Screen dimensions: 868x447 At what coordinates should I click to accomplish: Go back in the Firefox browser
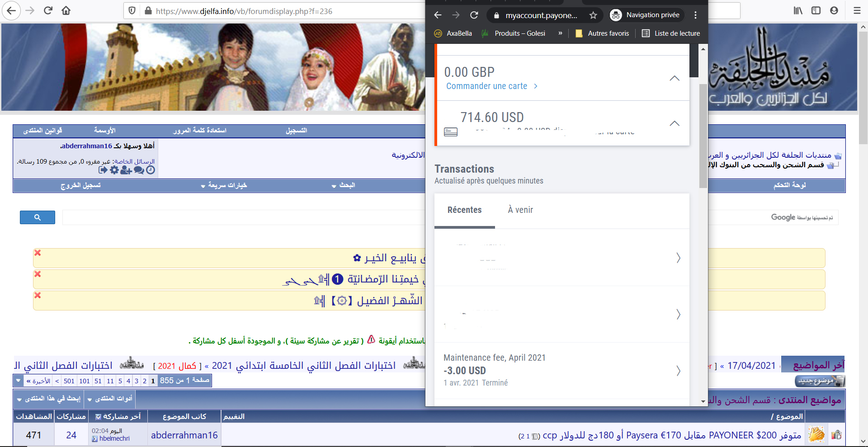click(x=12, y=10)
